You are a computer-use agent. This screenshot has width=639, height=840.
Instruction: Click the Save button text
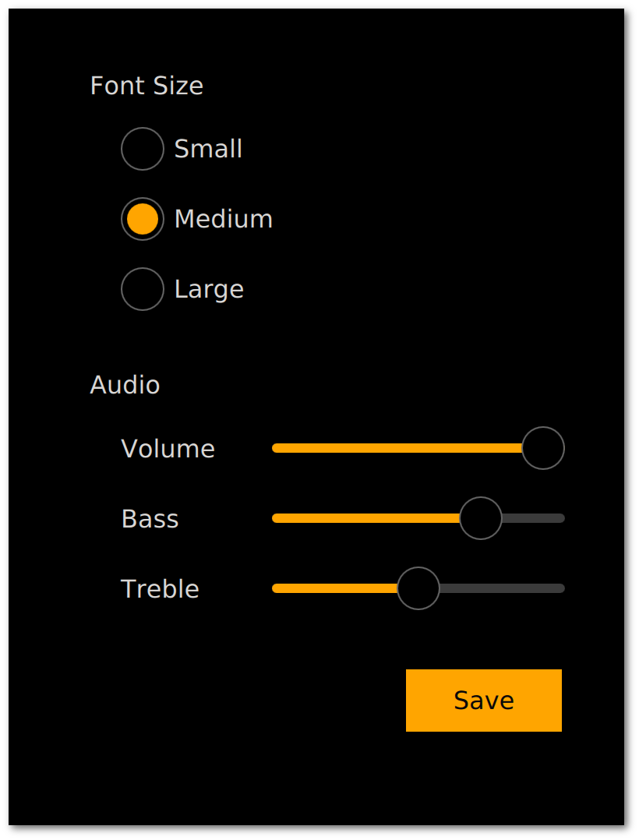(x=483, y=700)
